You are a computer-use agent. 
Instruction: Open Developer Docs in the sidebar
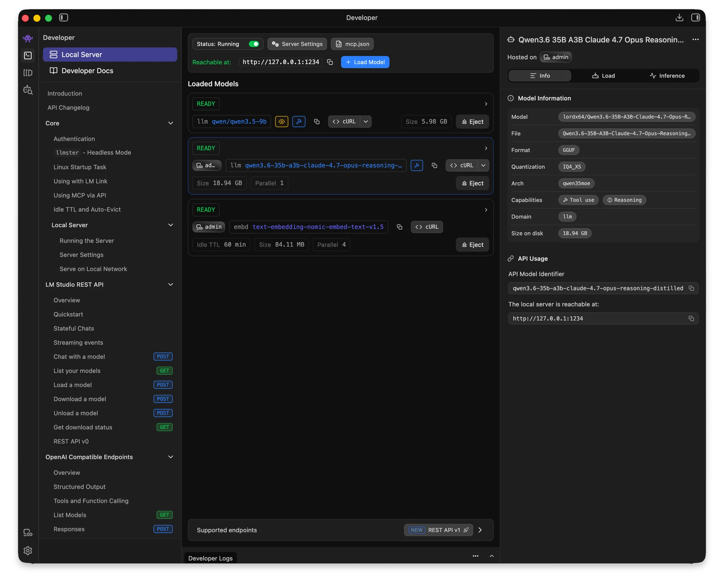click(110, 71)
